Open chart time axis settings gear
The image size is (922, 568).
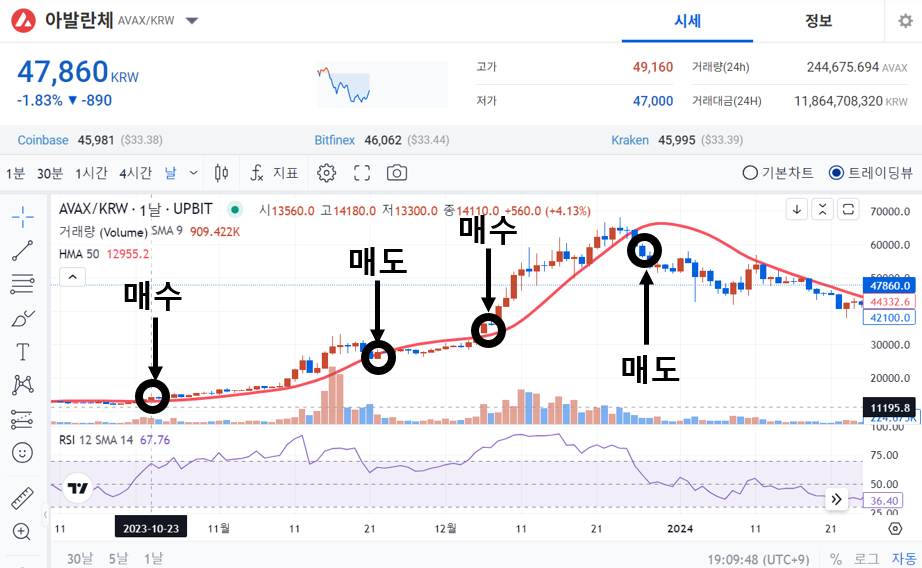pos(895,528)
